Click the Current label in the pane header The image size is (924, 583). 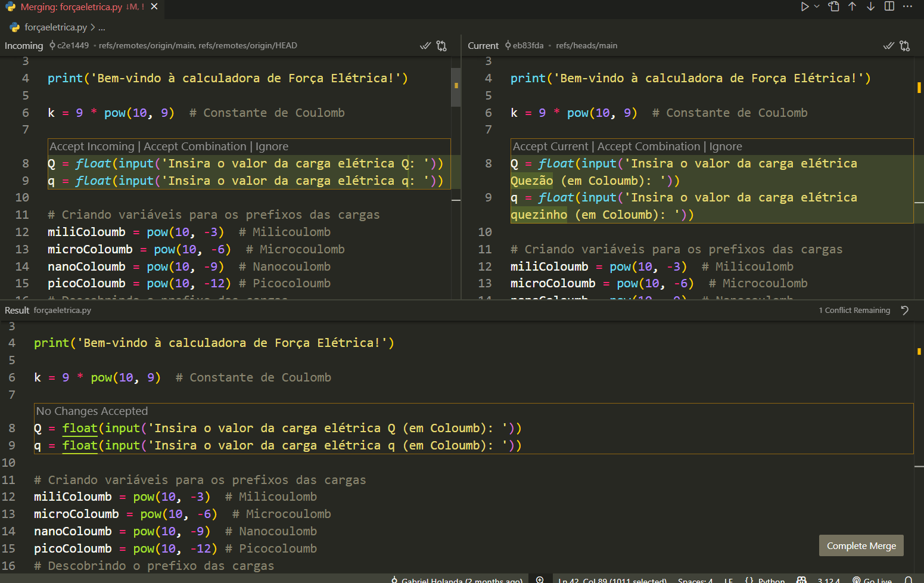tap(483, 46)
